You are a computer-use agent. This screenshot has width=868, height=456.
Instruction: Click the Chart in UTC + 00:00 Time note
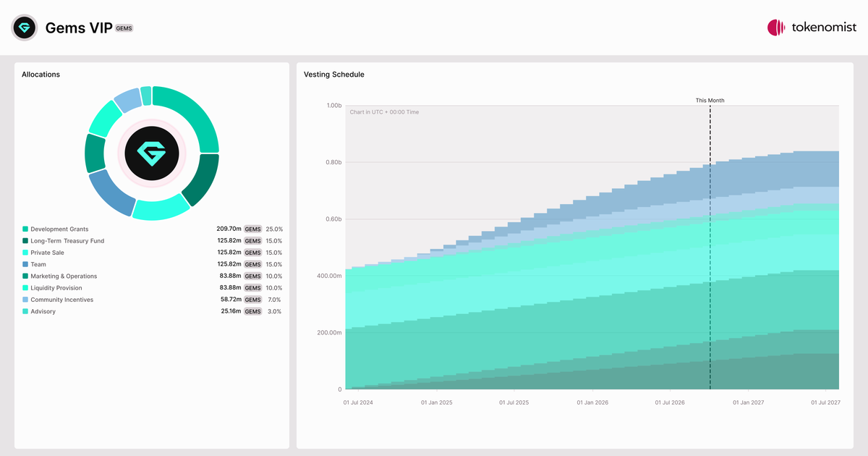click(x=384, y=112)
